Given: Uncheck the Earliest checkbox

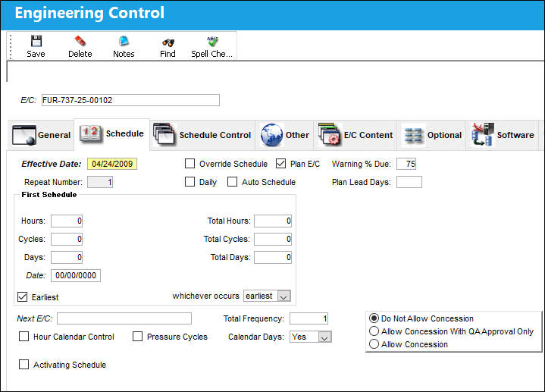Looking at the screenshot, I should [22, 297].
